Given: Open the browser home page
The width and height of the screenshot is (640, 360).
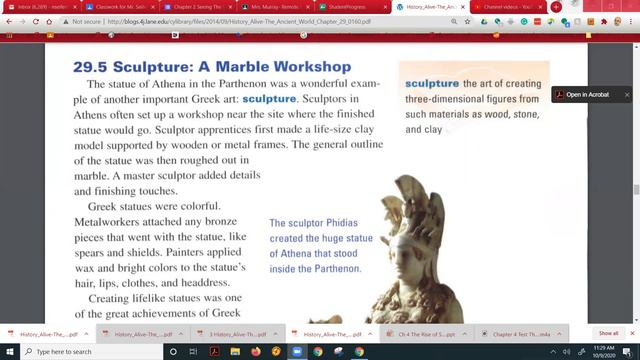Looking at the screenshot, I should click(x=49, y=22).
